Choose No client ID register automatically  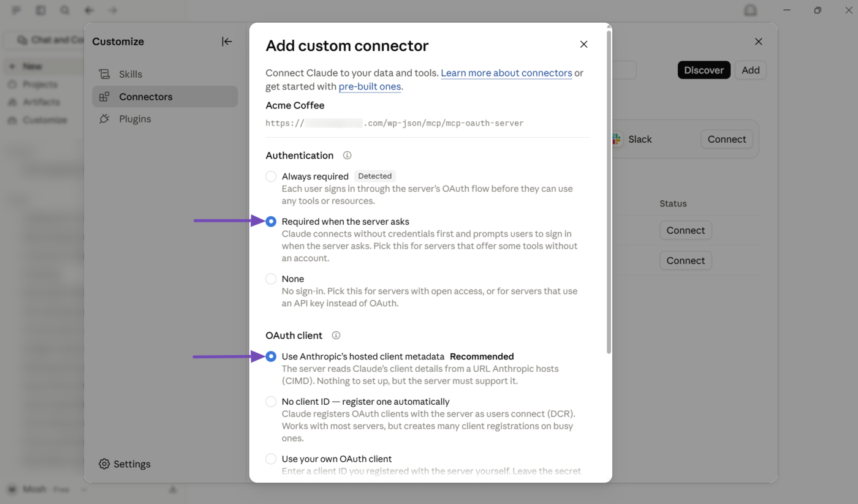[x=271, y=402]
